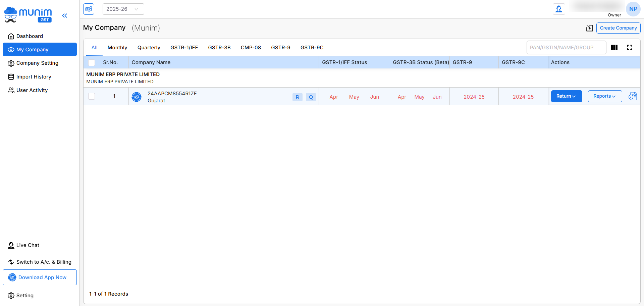Click Jun under GSTR-1/IFF Status
This screenshot has height=306, width=644.
coord(375,97)
